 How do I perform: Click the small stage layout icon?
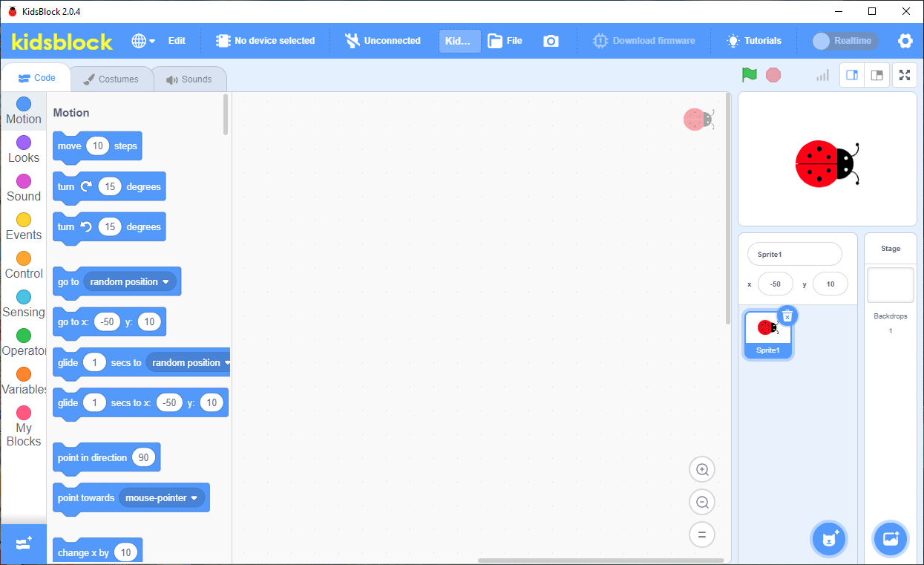click(x=852, y=75)
